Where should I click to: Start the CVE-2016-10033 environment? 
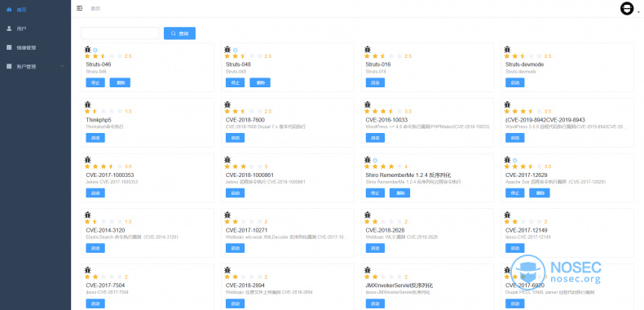(x=375, y=138)
